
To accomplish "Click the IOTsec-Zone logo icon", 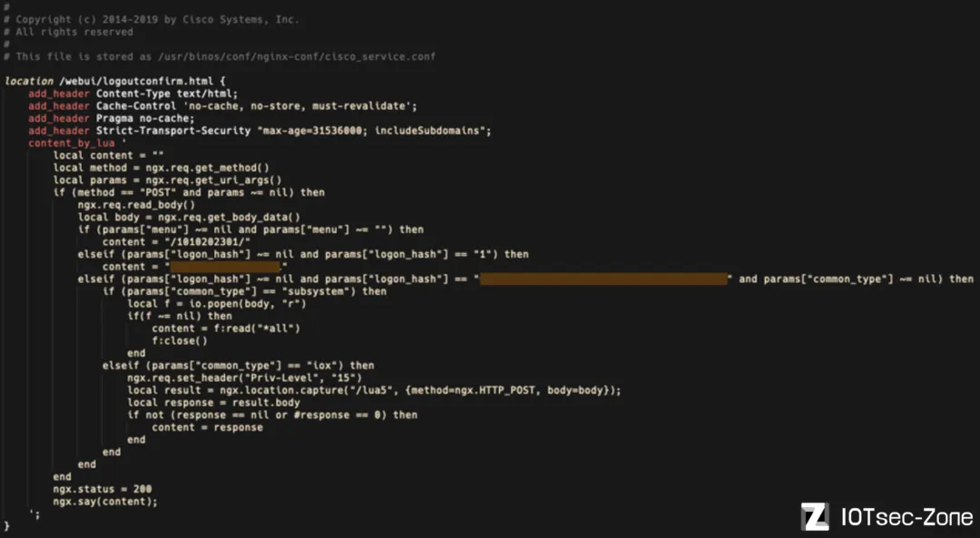I will 815,516.
